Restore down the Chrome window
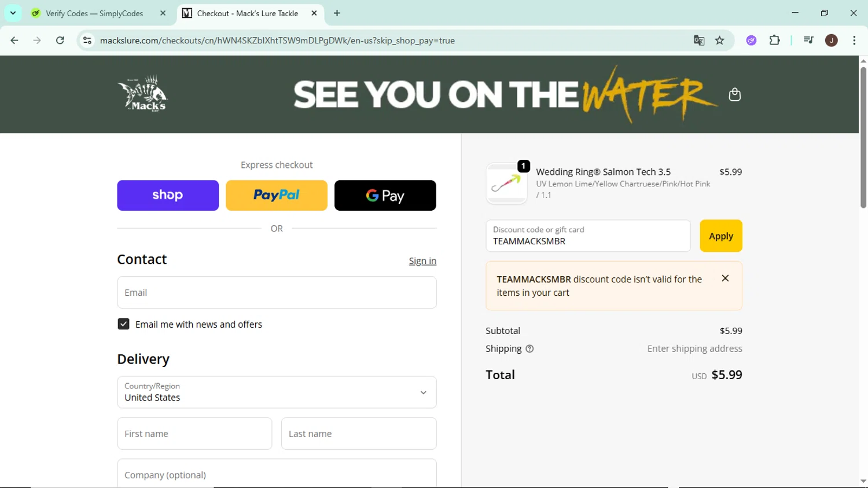 click(824, 13)
